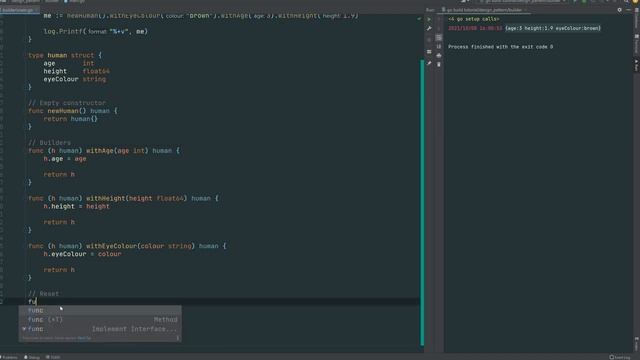Click the 'func newHuman() human {' declaration
Image resolution: width=640 pixels, height=360 pixels.
(73, 111)
